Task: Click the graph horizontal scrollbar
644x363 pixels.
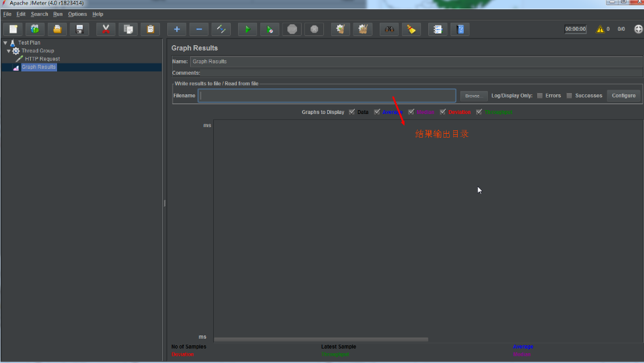Action: point(321,339)
